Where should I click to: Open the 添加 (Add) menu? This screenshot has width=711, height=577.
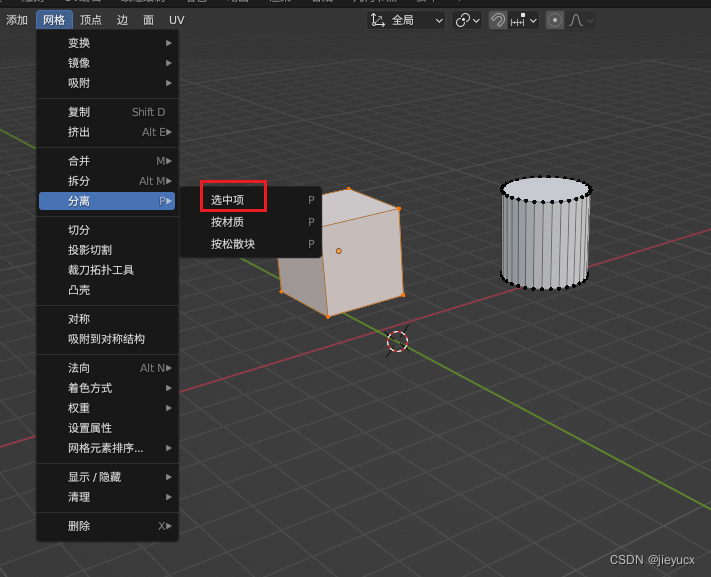click(x=17, y=20)
